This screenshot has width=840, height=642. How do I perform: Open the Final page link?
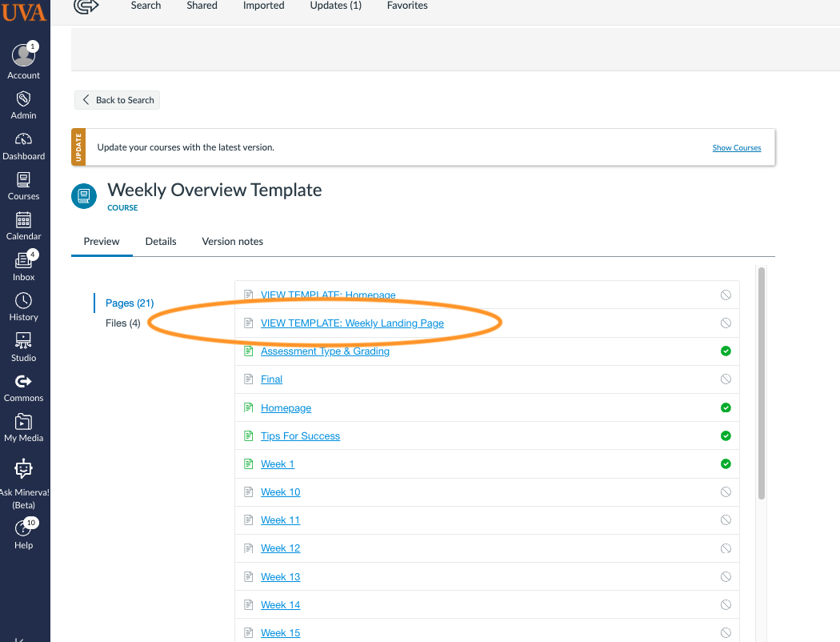[x=272, y=379]
